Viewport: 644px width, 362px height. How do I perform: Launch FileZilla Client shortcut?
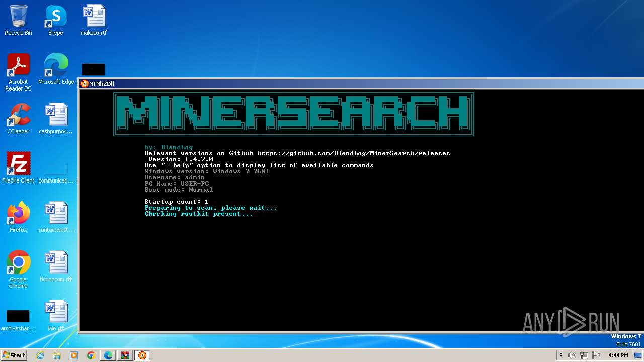tap(18, 168)
